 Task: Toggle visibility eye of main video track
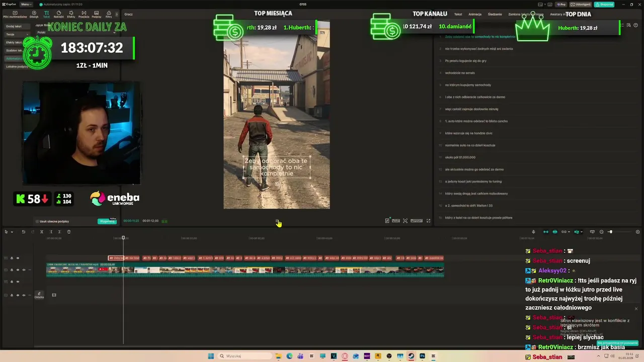coord(18,270)
